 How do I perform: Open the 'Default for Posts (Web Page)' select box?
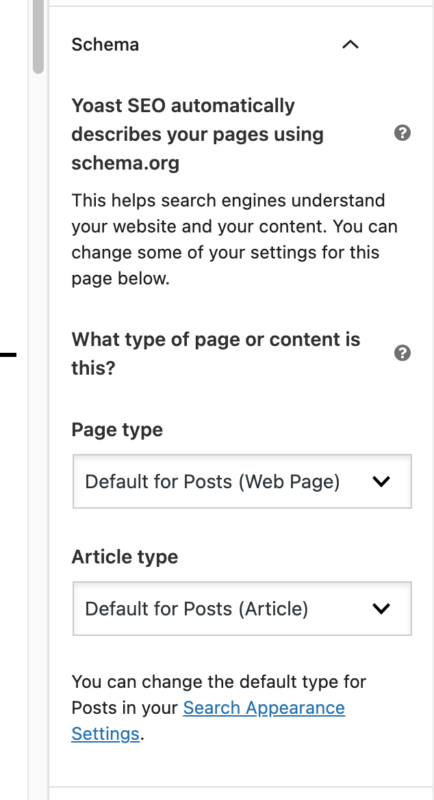point(242,481)
